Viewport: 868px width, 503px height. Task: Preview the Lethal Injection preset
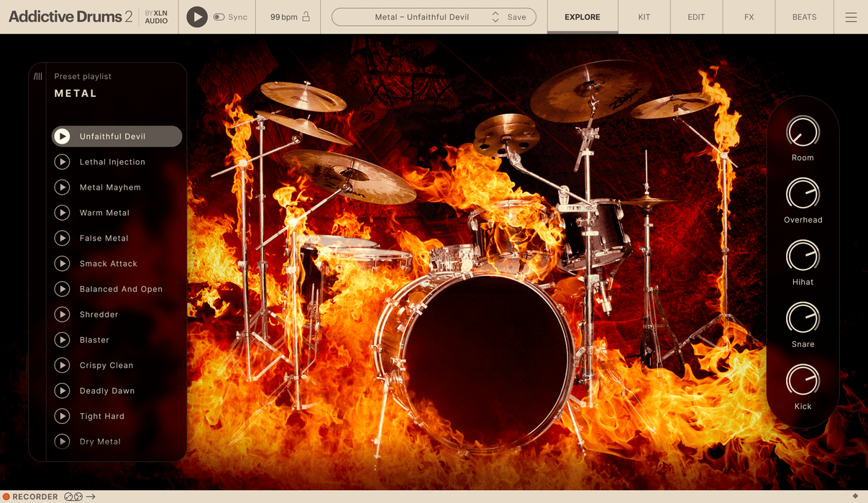[x=63, y=162]
